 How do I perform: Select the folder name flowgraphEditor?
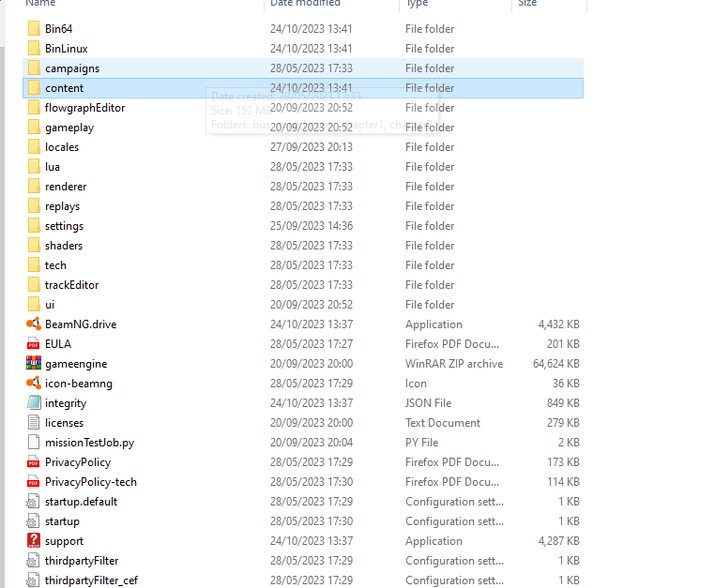[84, 108]
